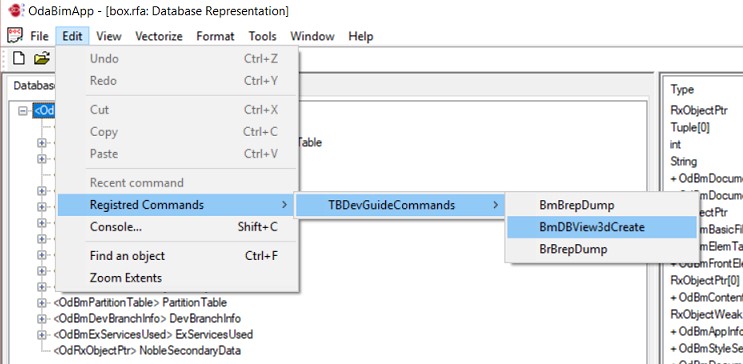Expand the ExServicesUsed tree node
This screenshot has width=743, height=364.
pos(42,335)
